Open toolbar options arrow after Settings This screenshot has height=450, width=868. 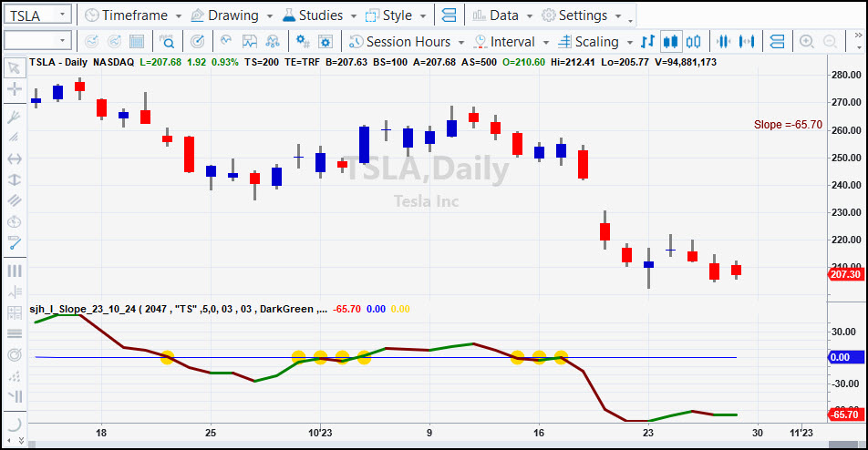[x=631, y=21]
